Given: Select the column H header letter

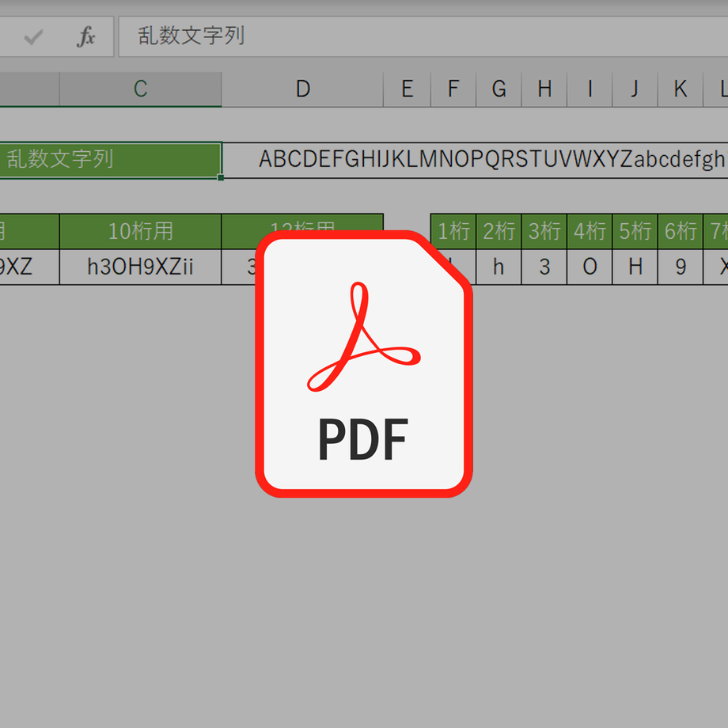Looking at the screenshot, I should pyautogui.click(x=544, y=89).
